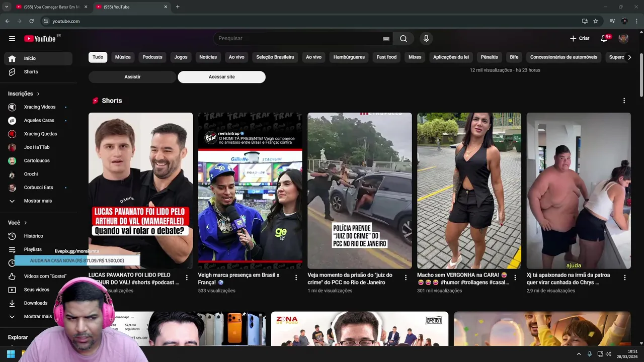Open options for juiz do crime short
This screenshot has width=644, height=362.
406,278
